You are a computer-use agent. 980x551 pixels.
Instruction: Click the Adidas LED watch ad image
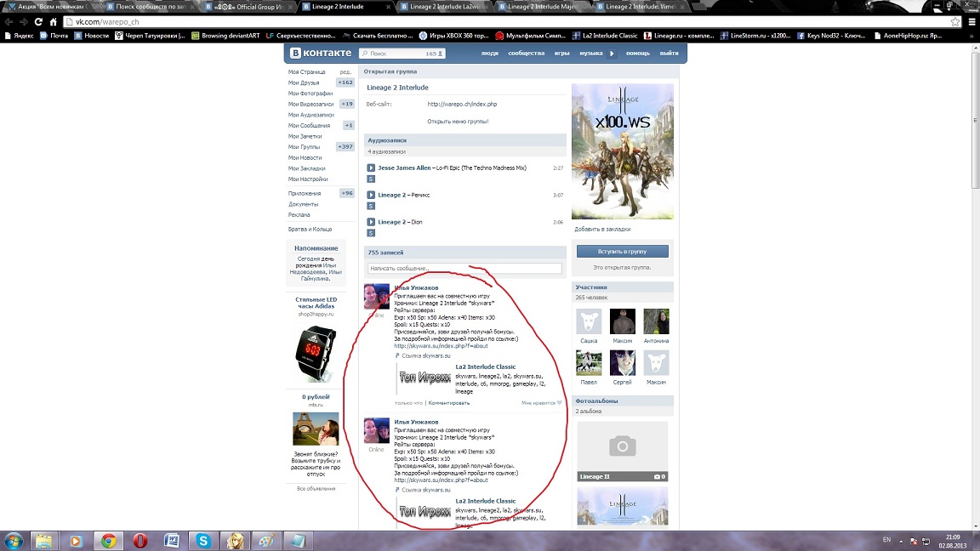pos(316,354)
